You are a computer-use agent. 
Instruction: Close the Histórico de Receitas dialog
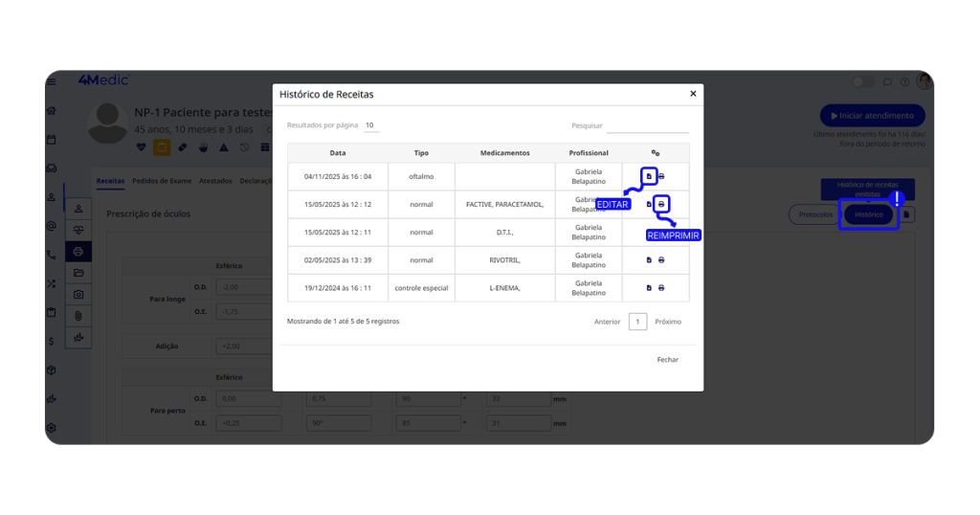693,94
